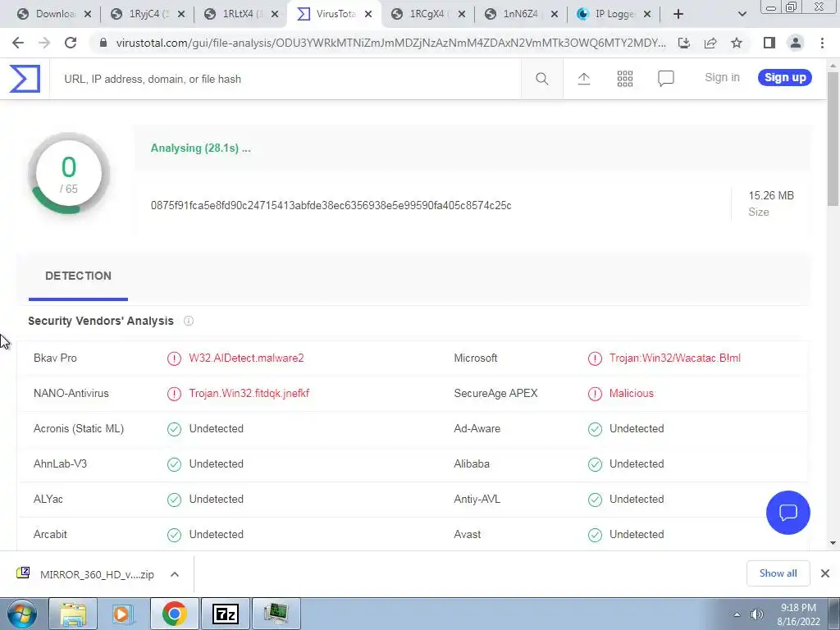Click the Microsoft detection alert icon

595,358
